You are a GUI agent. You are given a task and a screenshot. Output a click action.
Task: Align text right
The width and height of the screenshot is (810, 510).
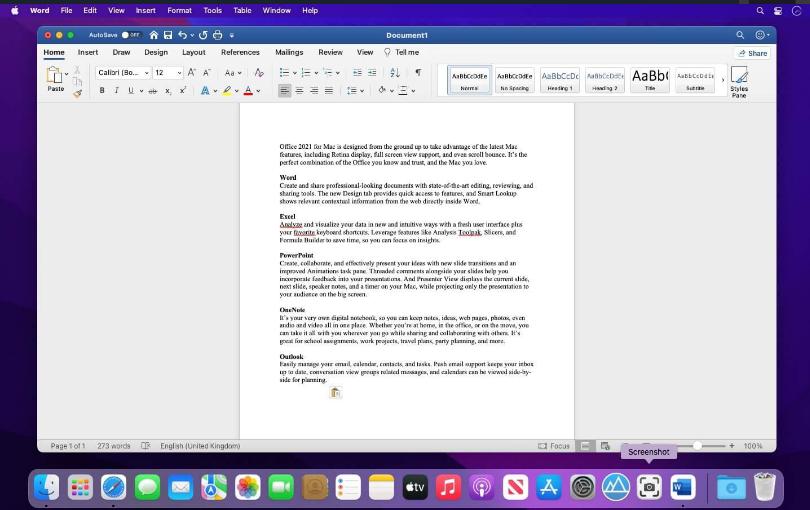coord(314,91)
